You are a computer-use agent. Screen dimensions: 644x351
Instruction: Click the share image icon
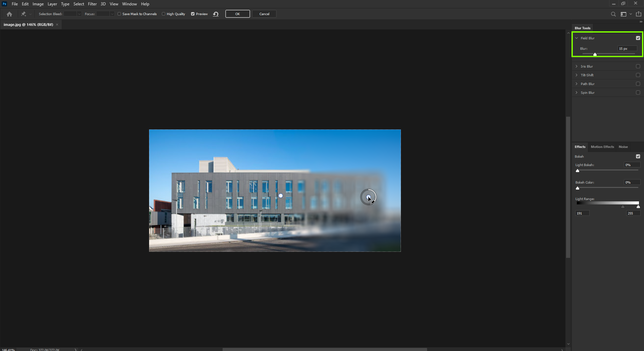click(x=638, y=14)
